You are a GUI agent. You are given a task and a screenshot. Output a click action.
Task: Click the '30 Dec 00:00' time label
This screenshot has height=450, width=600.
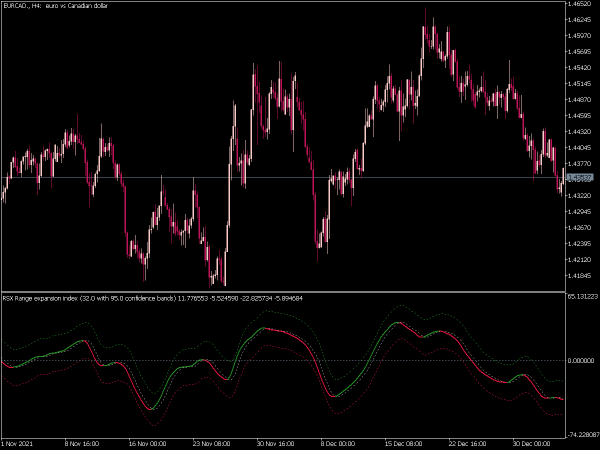[532, 443]
